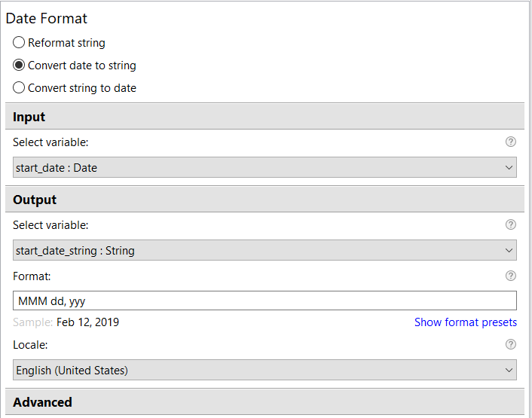The height and width of the screenshot is (418, 532).
Task: Click Show format presets link
Action: [466, 322]
